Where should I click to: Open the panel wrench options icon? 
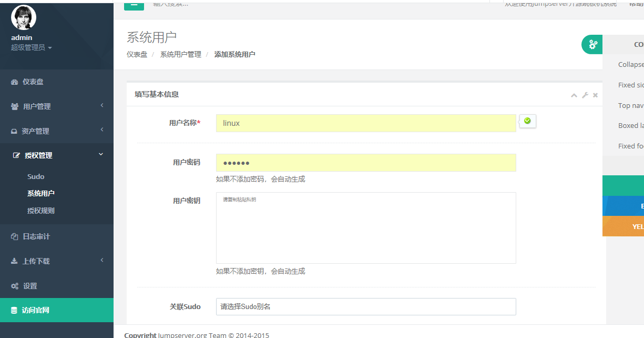pyautogui.click(x=585, y=95)
